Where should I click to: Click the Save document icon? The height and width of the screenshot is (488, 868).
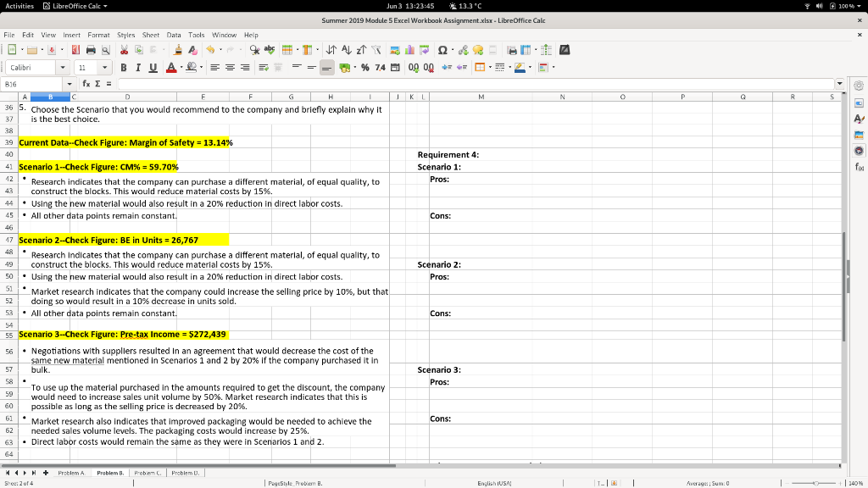[x=52, y=50]
